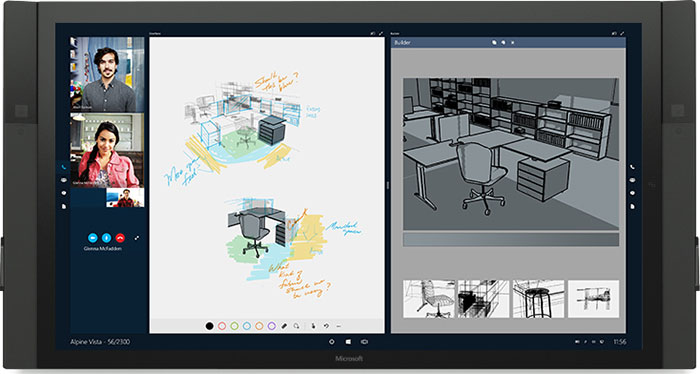Choose the blue pen color
The width and height of the screenshot is (700, 374).
pyautogui.click(x=247, y=326)
